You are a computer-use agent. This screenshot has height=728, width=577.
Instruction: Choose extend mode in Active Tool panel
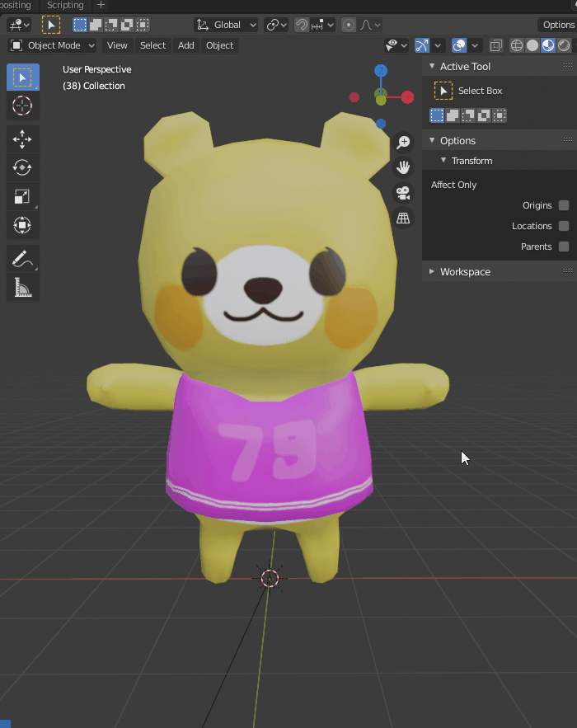click(453, 115)
